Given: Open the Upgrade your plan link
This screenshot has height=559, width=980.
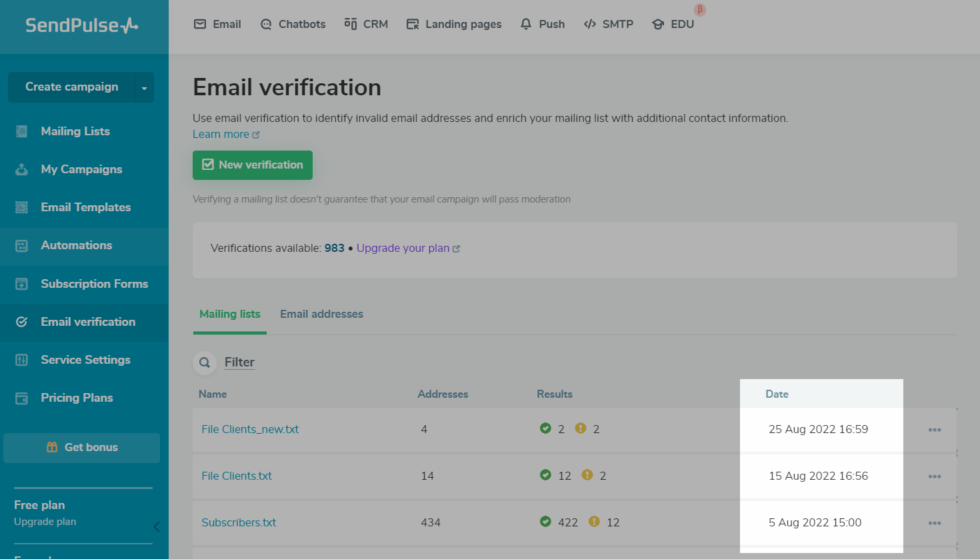Looking at the screenshot, I should pyautogui.click(x=403, y=248).
